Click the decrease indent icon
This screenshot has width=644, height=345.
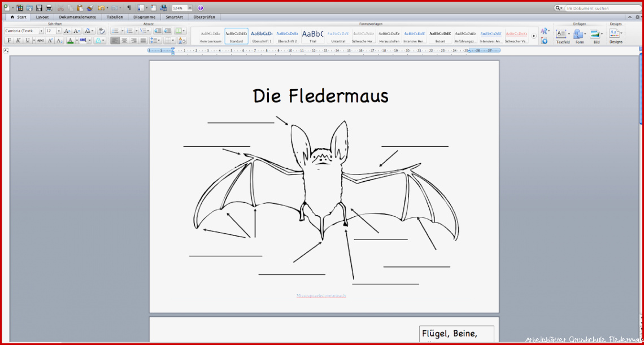158,31
